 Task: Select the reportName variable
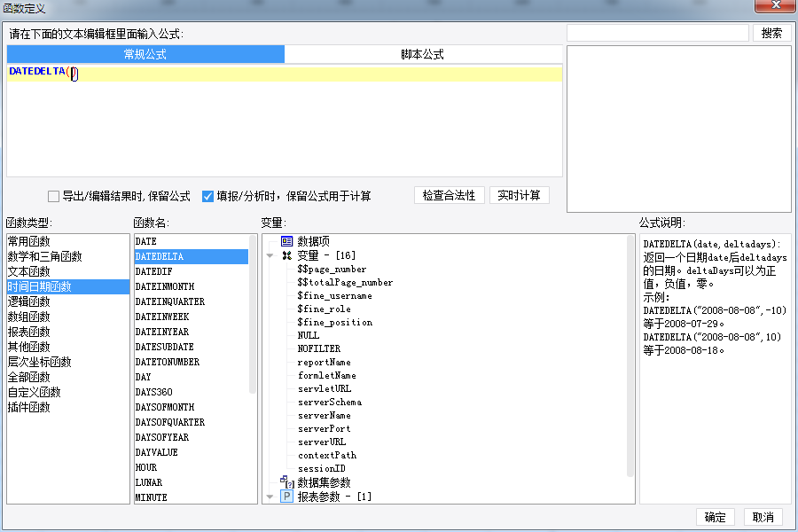(325, 362)
